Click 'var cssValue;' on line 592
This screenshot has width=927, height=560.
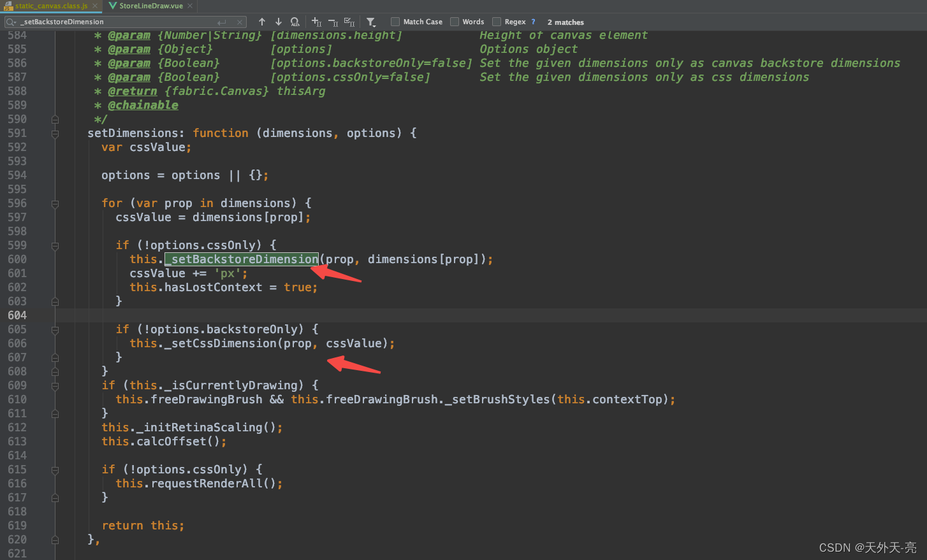pos(147,147)
